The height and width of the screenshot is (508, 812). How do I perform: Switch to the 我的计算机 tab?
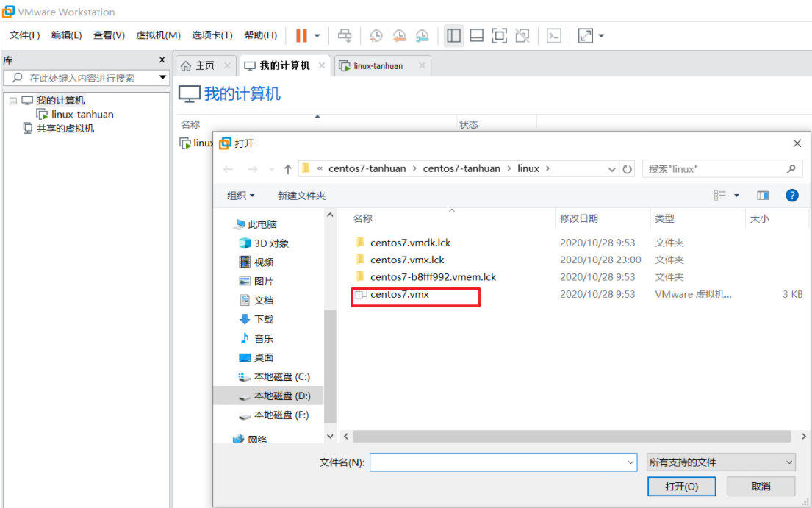point(284,65)
